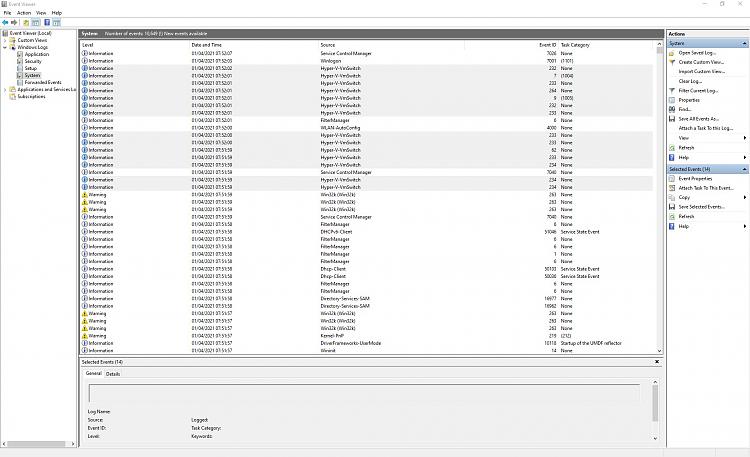The width and height of the screenshot is (750, 457).
Task: Sort by the Task Category column header
Action: (x=607, y=45)
